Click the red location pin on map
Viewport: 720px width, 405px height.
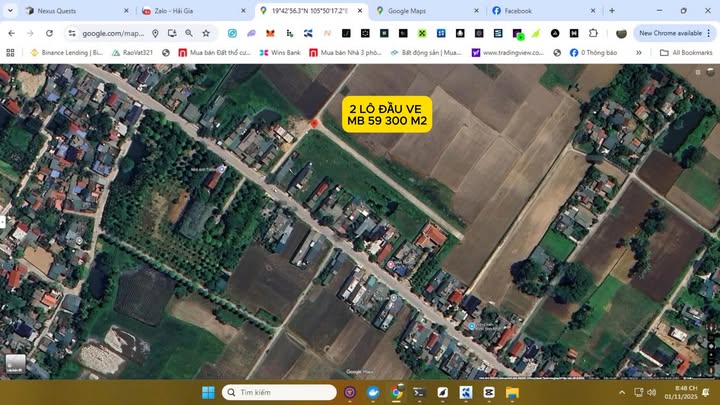point(314,123)
